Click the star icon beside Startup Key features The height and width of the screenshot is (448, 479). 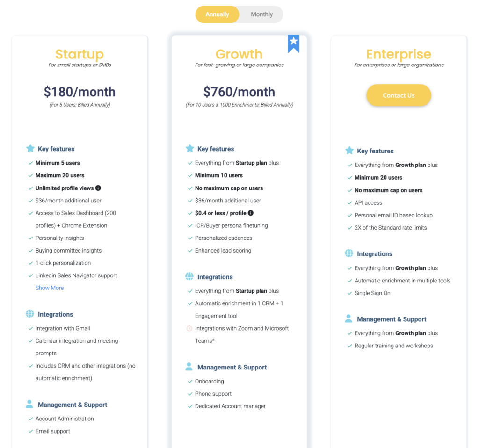pyautogui.click(x=30, y=148)
